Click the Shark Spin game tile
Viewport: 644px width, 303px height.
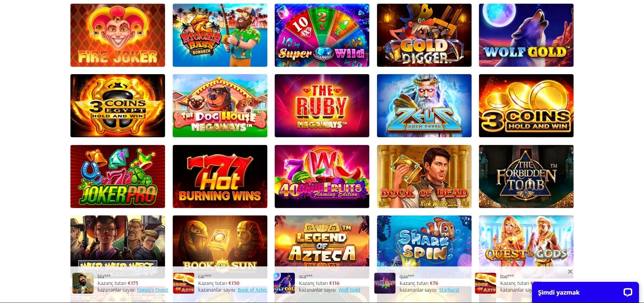(x=424, y=242)
